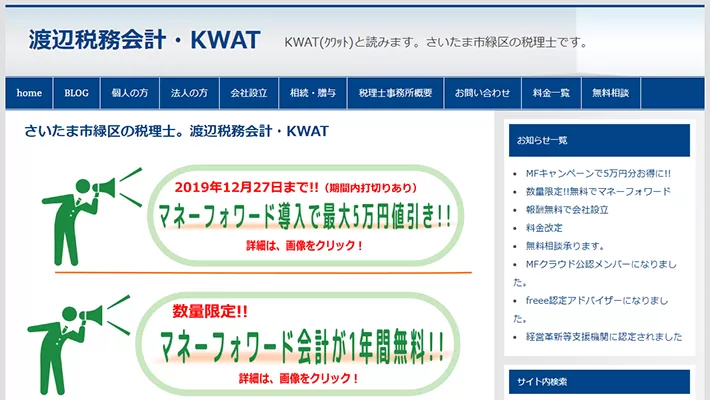Image resolution: width=710 pixels, height=400 pixels.
Task: Go to 会社設立 page
Action: click(x=249, y=93)
